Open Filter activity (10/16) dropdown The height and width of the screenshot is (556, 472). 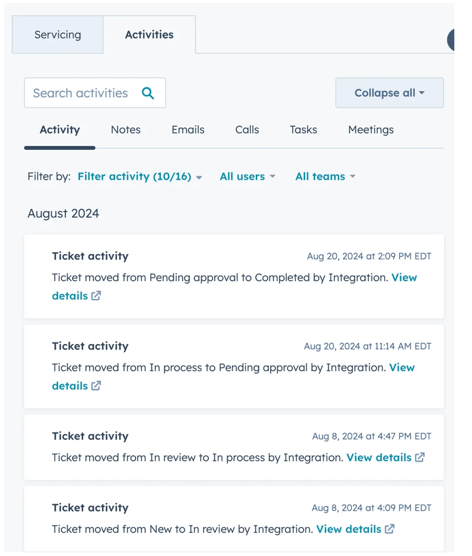[x=140, y=176]
